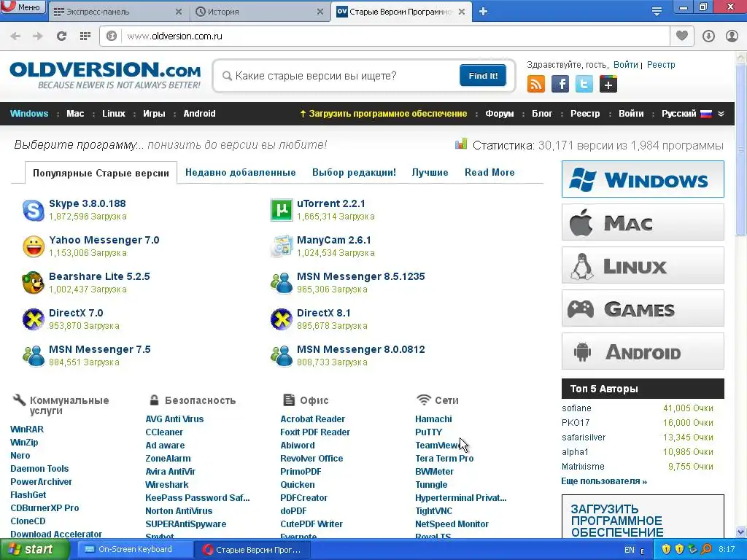Open the Еще пользователя link
Screen dimensions: 747x560
(604, 481)
